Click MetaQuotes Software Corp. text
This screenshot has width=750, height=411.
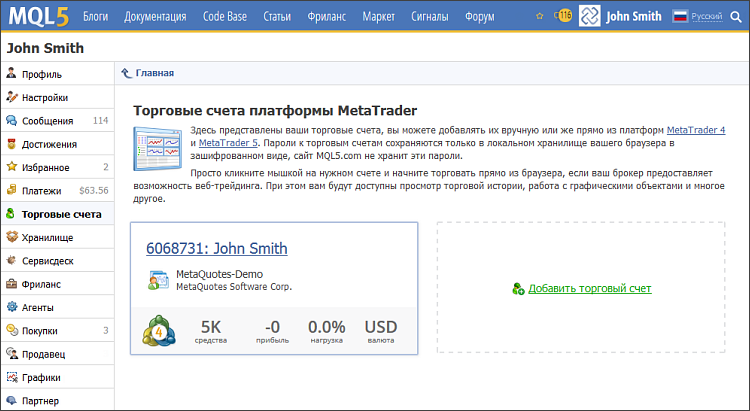[234, 287]
